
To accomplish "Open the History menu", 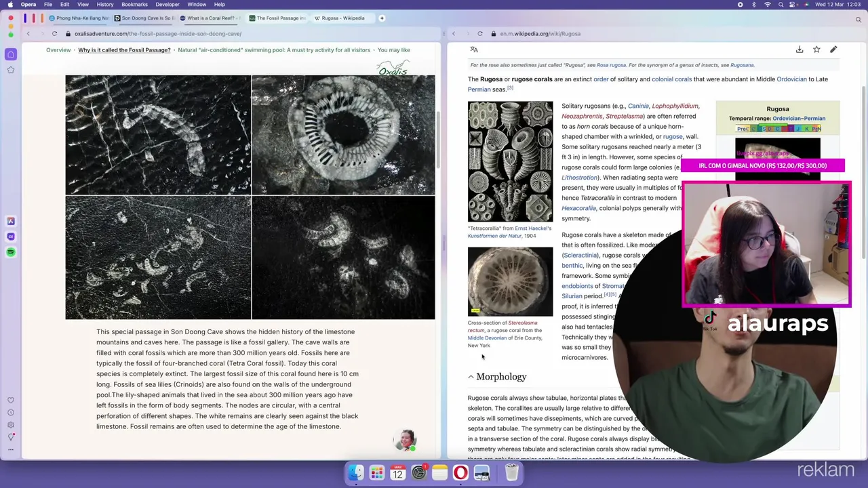I will point(104,4).
